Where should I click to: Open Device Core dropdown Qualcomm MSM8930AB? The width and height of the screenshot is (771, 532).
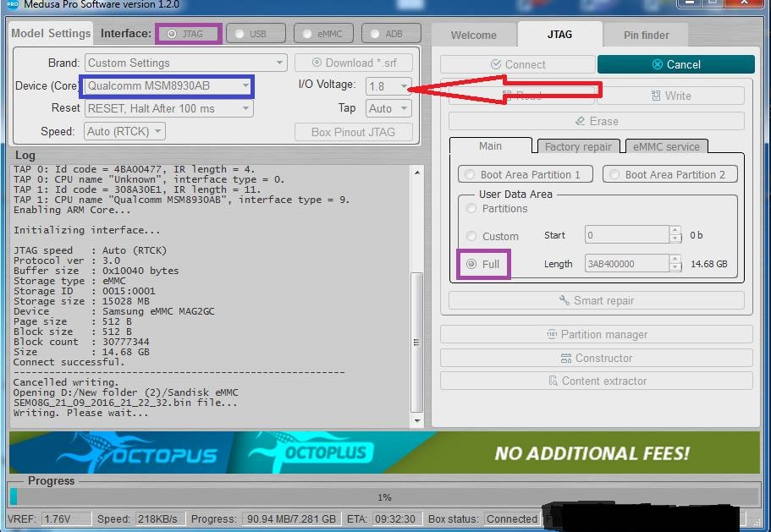pos(168,86)
